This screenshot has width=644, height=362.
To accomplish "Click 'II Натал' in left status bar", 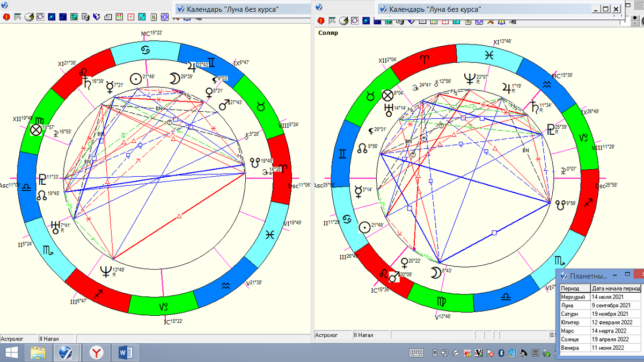I will pyautogui.click(x=56, y=339).
